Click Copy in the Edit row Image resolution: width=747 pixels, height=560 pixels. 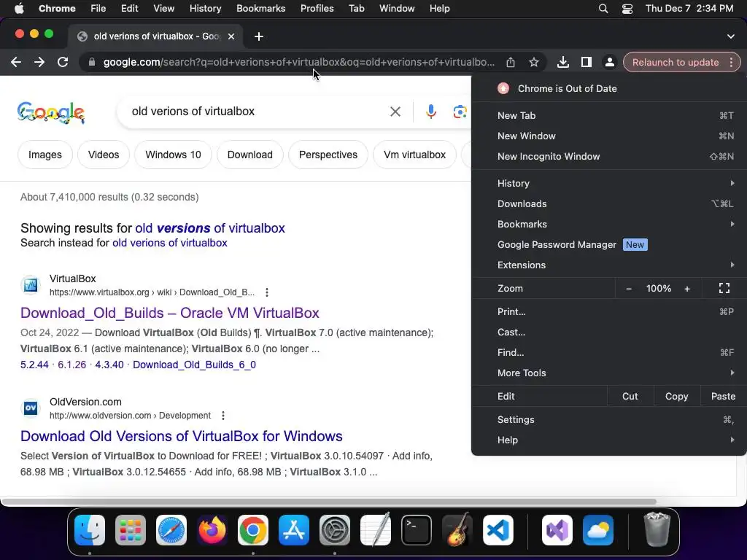click(x=676, y=396)
